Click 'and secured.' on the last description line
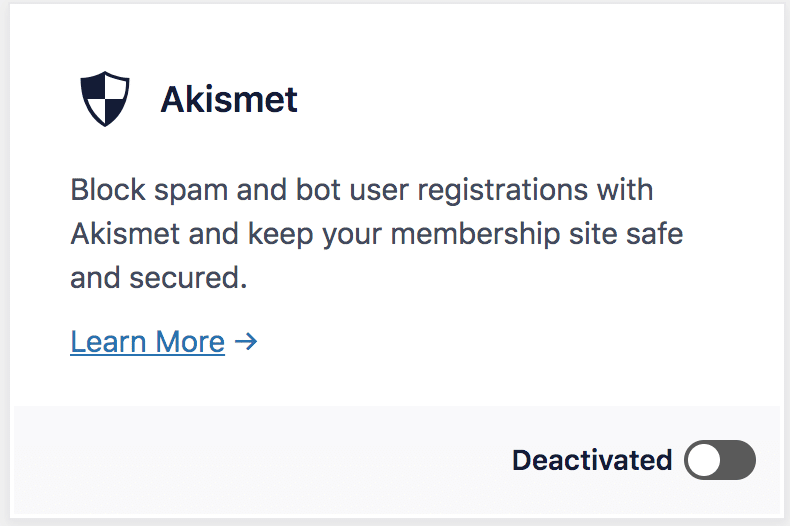The height and width of the screenshot is (526, 790). (x=159, y=278)
